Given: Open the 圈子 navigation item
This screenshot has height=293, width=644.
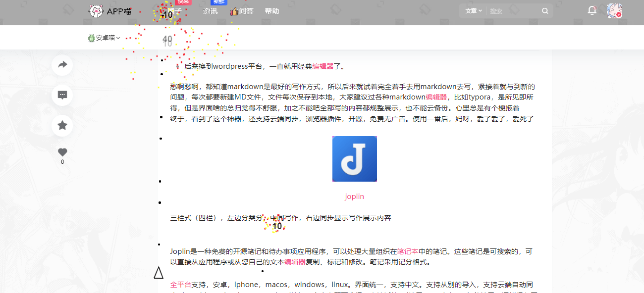Looking at the screenshot, I should pos(174,11).
